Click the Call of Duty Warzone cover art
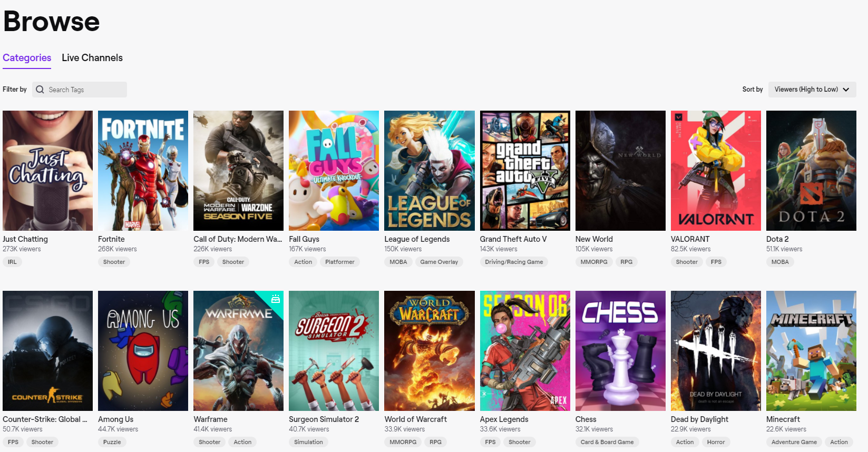868x452 pixels. coord(238,171)
